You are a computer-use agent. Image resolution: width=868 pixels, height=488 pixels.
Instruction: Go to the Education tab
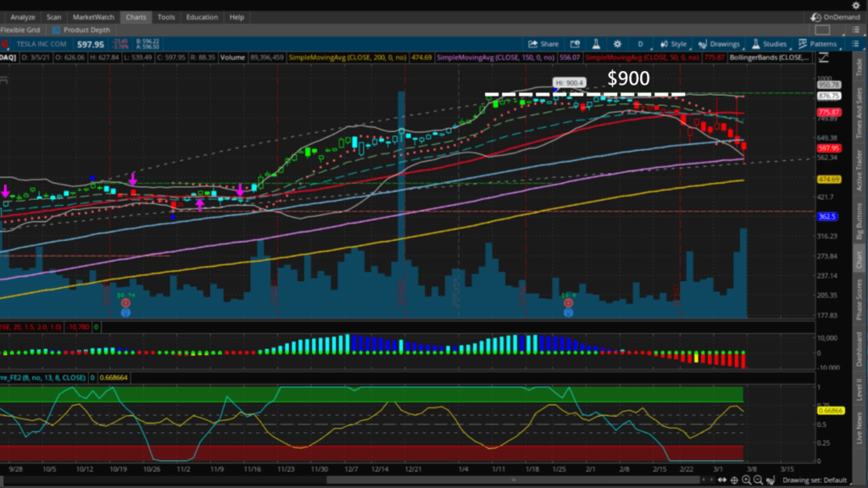[x=202, y=17]
